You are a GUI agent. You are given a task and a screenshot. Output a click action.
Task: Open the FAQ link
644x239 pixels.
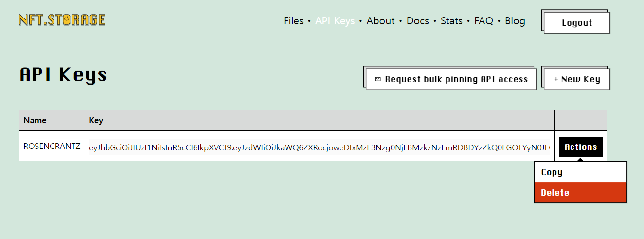[x=483, y=21]
